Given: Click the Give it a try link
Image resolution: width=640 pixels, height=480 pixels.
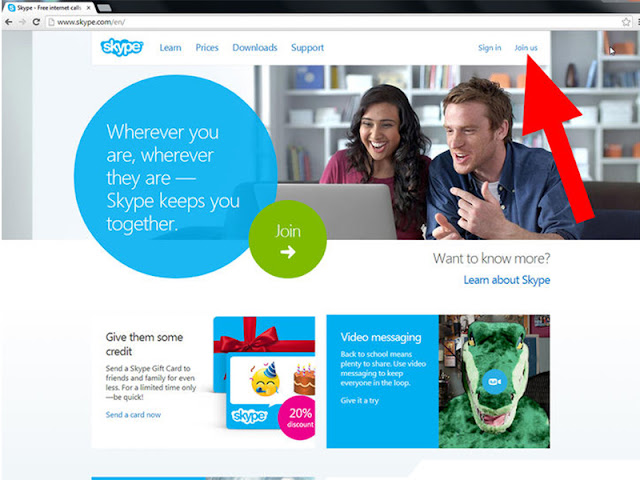Looking at the screenshot, I should tap(360, 400).
